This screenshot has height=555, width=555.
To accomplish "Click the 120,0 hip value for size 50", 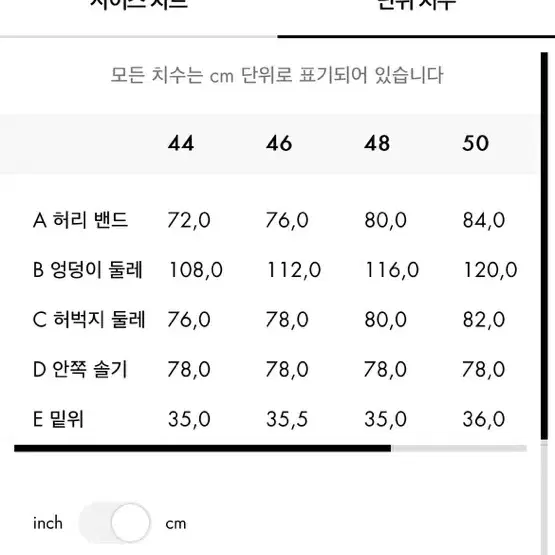I will click(490, 270).
